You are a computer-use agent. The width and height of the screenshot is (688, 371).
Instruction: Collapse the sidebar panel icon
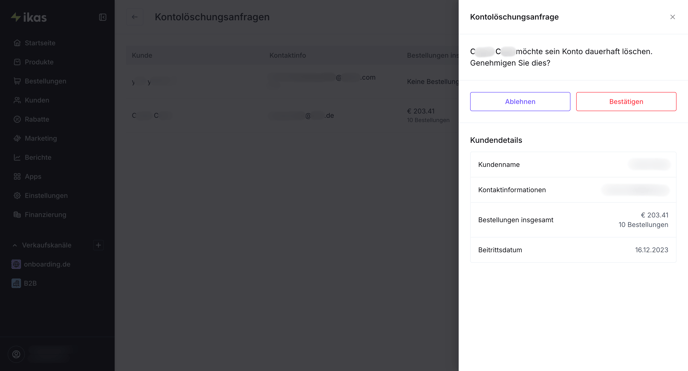(103, 17)
